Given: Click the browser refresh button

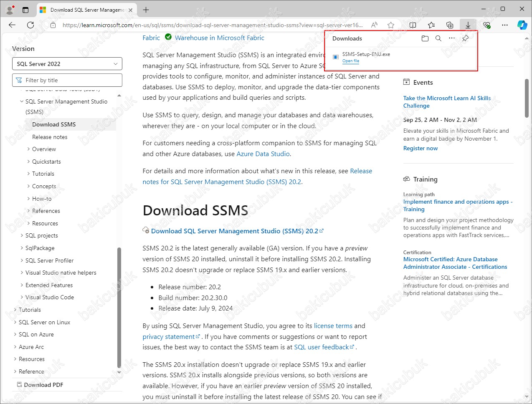Looking at the screenshot, I should [x=30, y=25].
